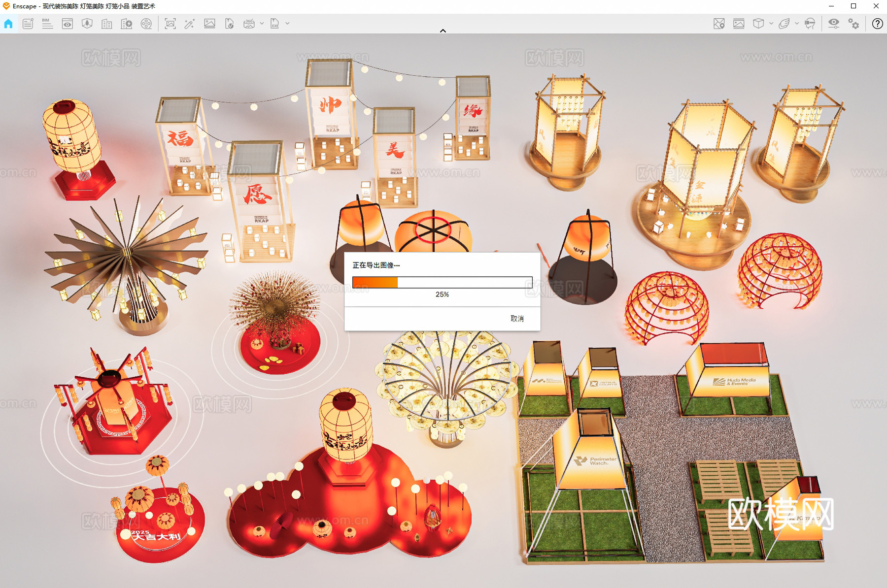
Task: Open Visual Settings eye slider icon
Action: (834, 24)
